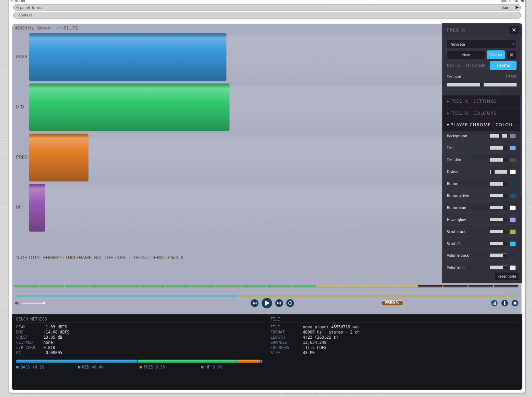The image size is (532, 397).
Task: Adjust the Divider opacity slider
Action: [498, 172]
